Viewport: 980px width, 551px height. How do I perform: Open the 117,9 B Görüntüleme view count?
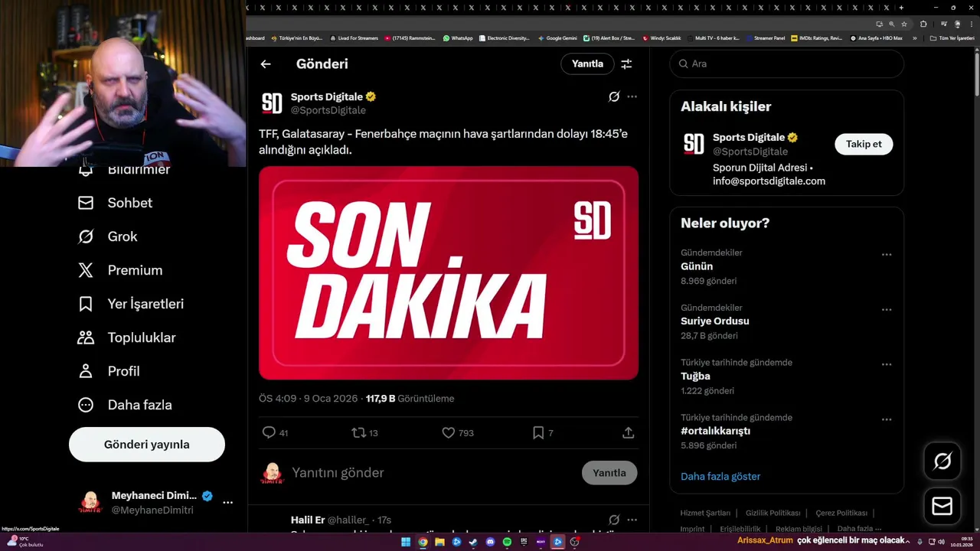410,399
